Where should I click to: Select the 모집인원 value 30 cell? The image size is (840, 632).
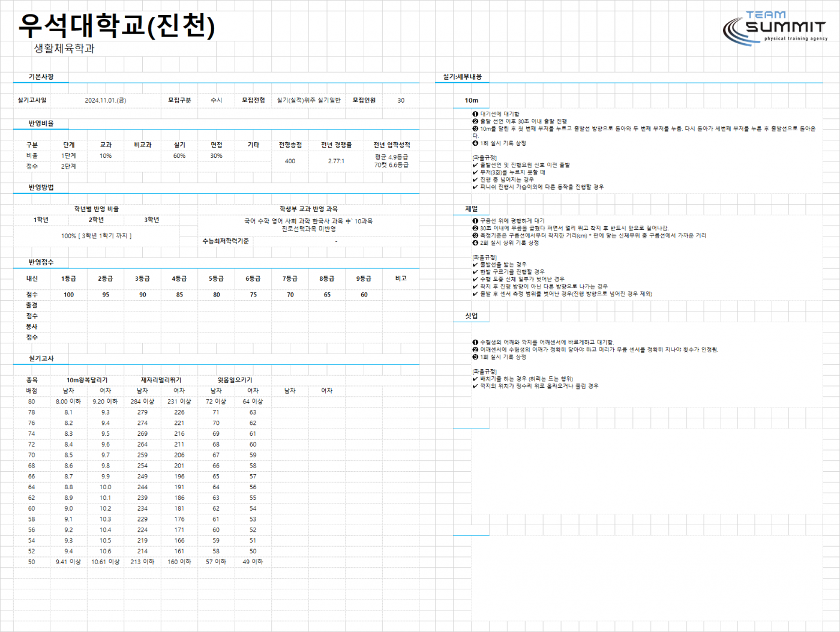pos(401,100)
